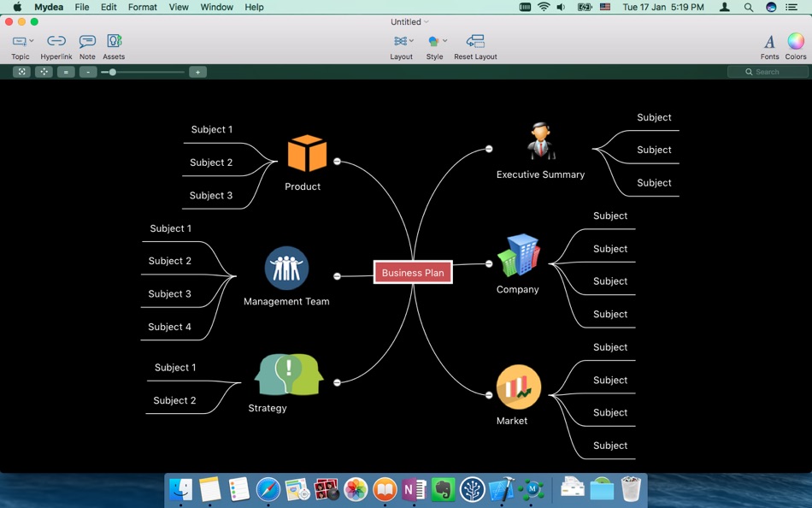Click the actual-size equals button
812x508 pixels.
(x=66, y=72)
